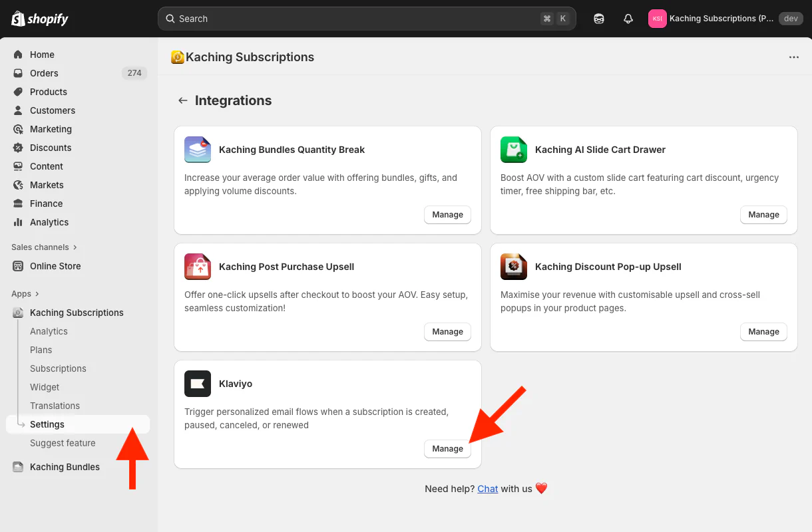Click the Kaching Bundles app icon in sidebar
Viewport: 812px width, 532px height.
click(x=18, y=467)
